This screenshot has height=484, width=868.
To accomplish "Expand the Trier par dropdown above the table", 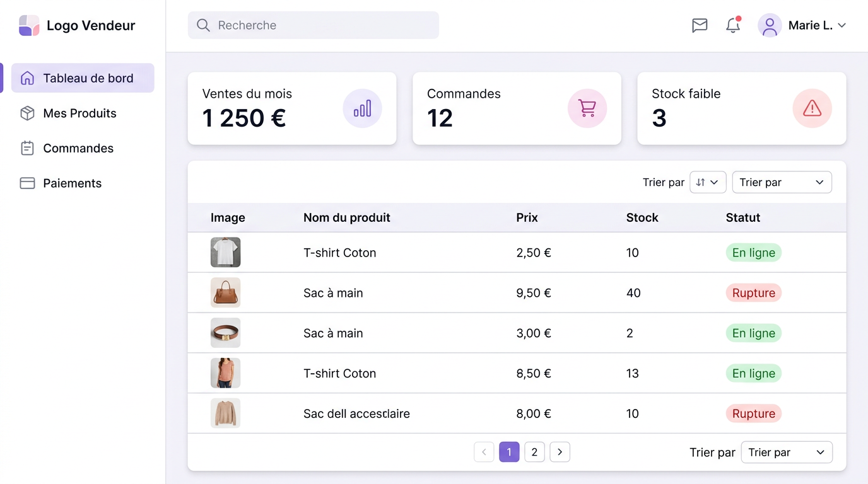I will click(x=782, y=182).
